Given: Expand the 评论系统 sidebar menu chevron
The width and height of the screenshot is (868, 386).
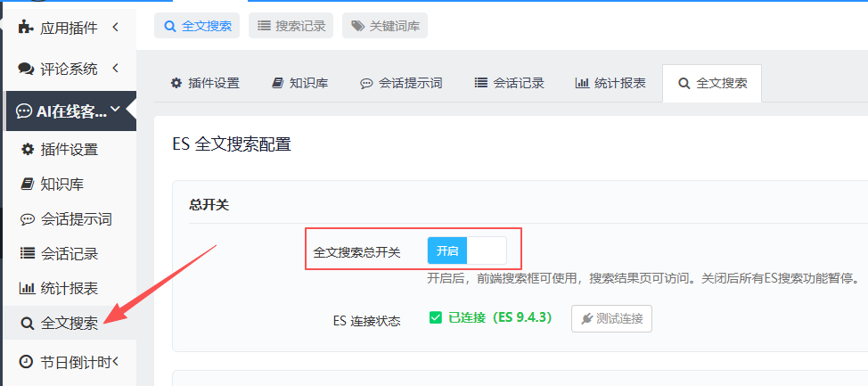Looking at the screenshot, I should click(x=115, y=68).
